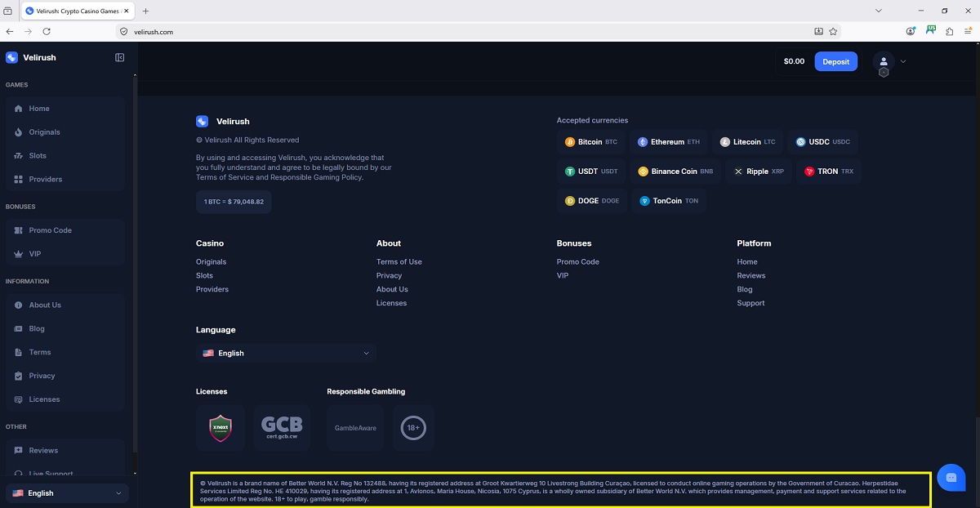Click the user avatar icon
The height and width of the screenshot is (508, 980).
click(x=884, y=61)
